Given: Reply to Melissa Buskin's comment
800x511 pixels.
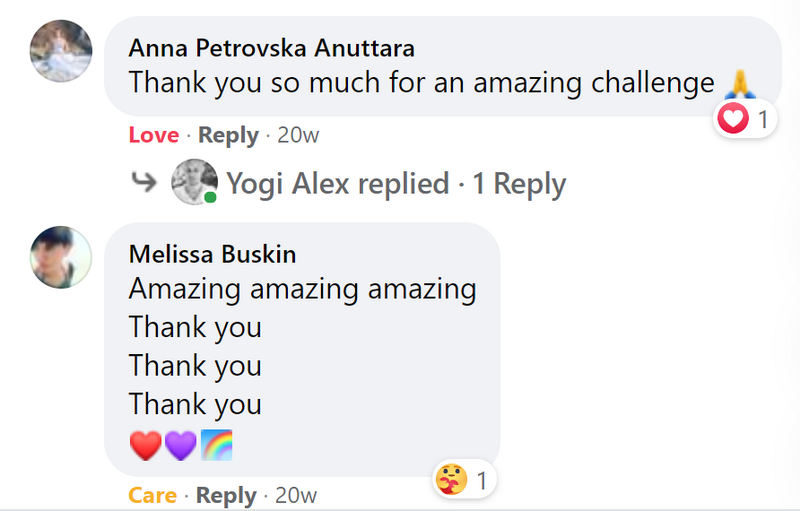Looking at the screenshot, I should (226, 495).
